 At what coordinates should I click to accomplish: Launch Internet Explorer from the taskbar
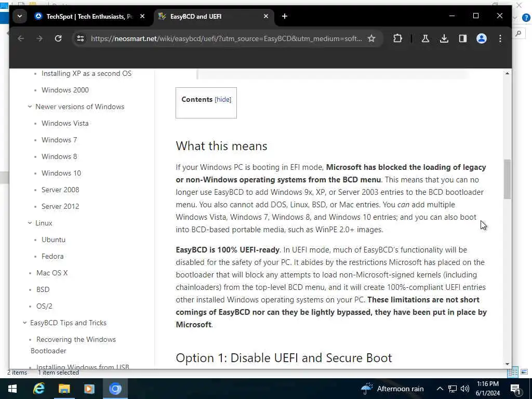pos(38,389)
